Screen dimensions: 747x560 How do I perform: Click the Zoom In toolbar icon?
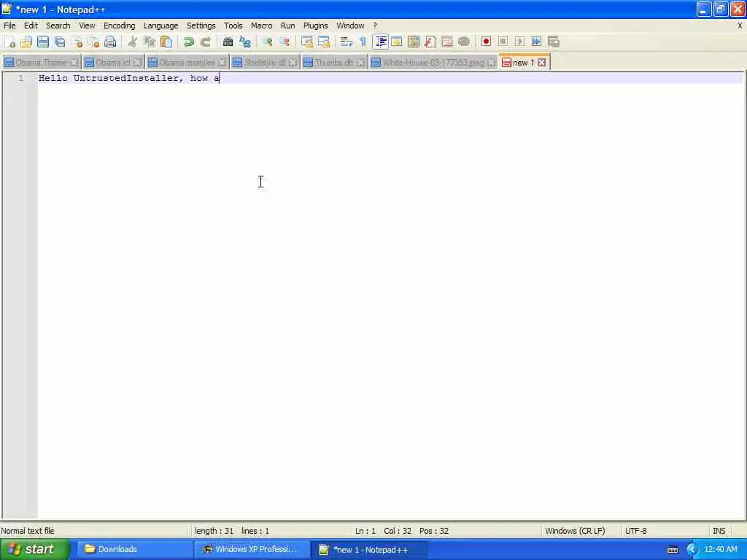[x=267, y=42]
